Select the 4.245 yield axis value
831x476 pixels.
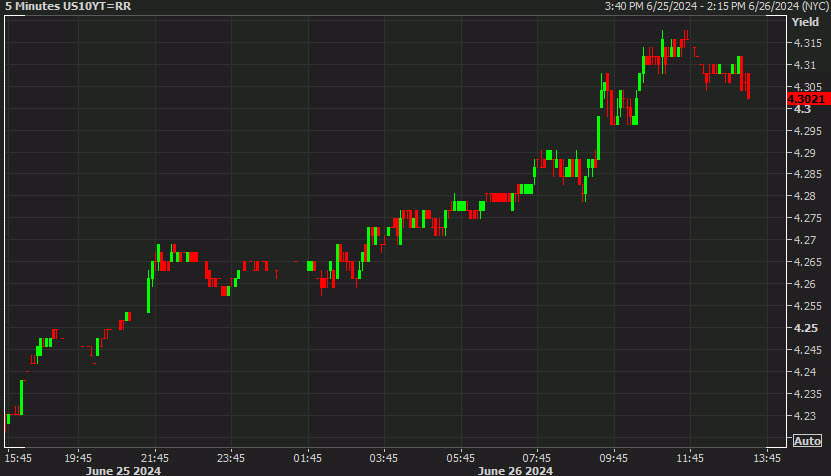click(x=808, y=350)
